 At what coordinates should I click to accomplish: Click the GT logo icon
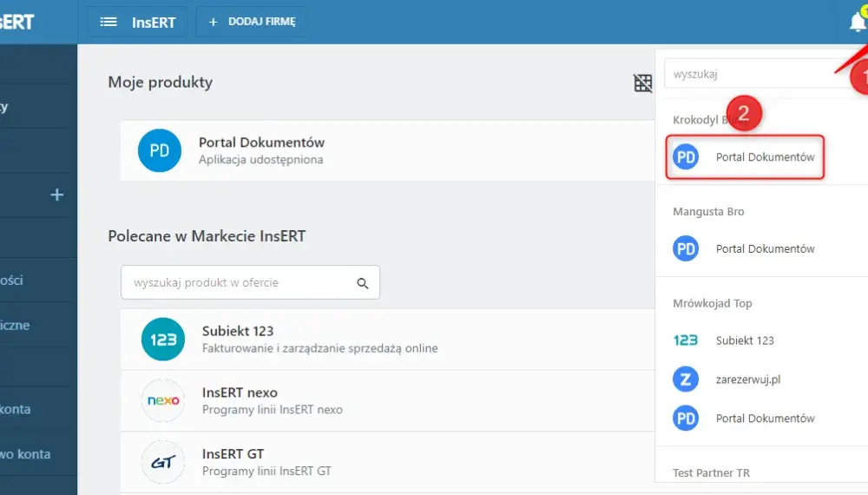point(163,462)
